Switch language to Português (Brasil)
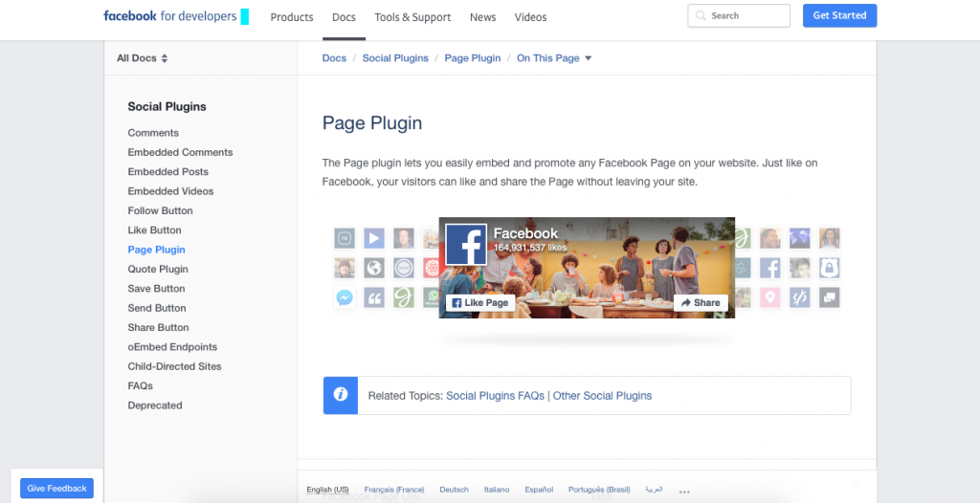 point(599,490)
